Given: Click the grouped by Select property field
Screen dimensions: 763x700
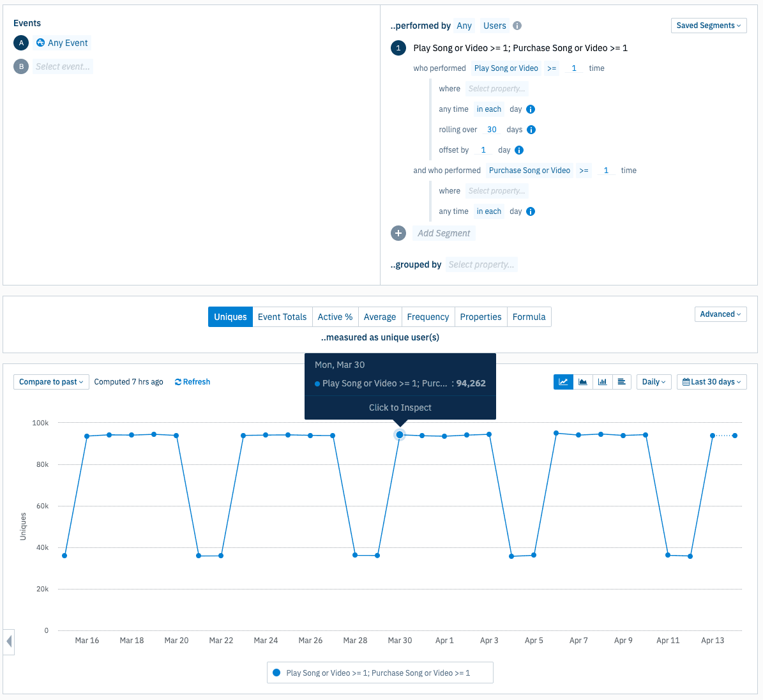Looking at the screenshot, I should [x=481, y=264].
